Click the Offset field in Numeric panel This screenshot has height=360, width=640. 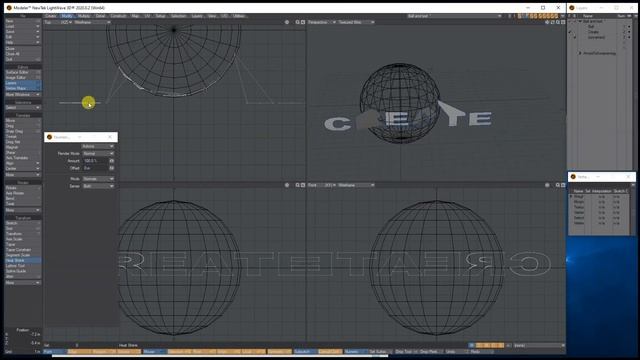[x=96, y=168]
